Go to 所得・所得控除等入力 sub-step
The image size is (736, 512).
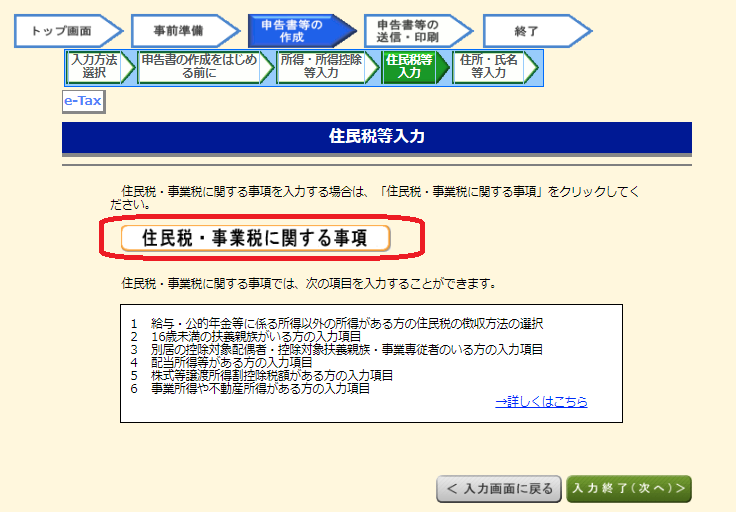tap(327, 67)
